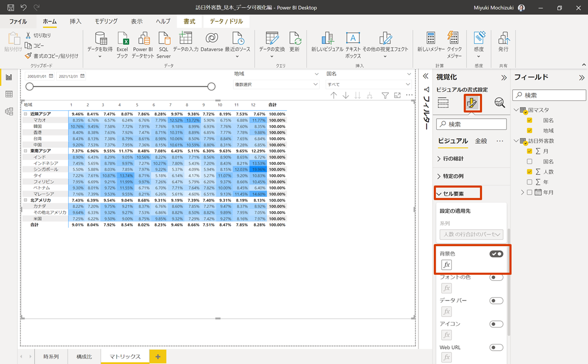
Task: Open 複数選択 dropdown in 地域 slicer
Action: pos(276,84)
